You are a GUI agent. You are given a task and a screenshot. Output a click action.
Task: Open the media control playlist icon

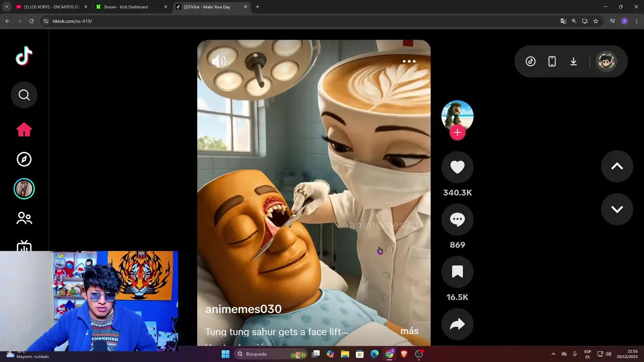click(x=612, y=21)
